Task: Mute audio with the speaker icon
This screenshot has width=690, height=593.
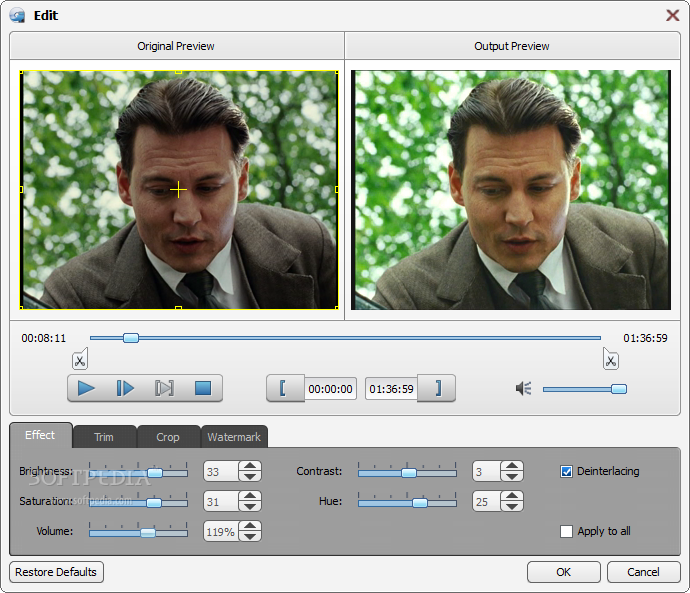Action: (x=524, y=388)
